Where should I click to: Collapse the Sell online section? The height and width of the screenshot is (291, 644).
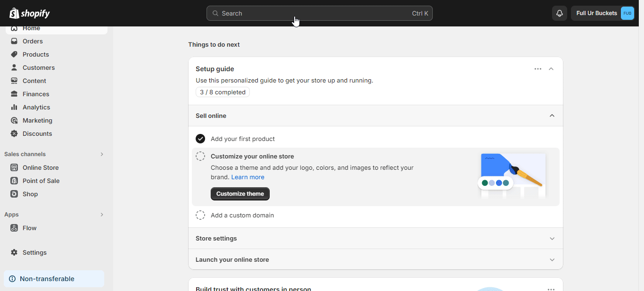552,115
